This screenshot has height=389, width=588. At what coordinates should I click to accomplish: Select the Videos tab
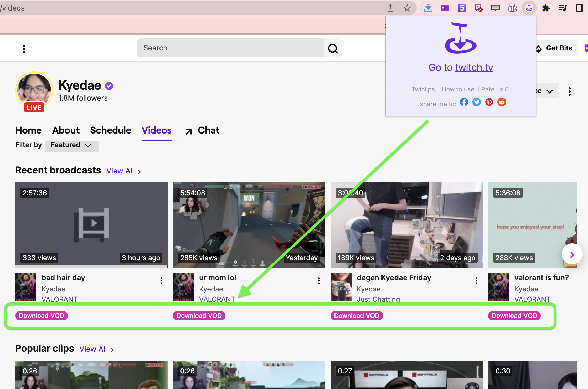click(x=157, y=130)
